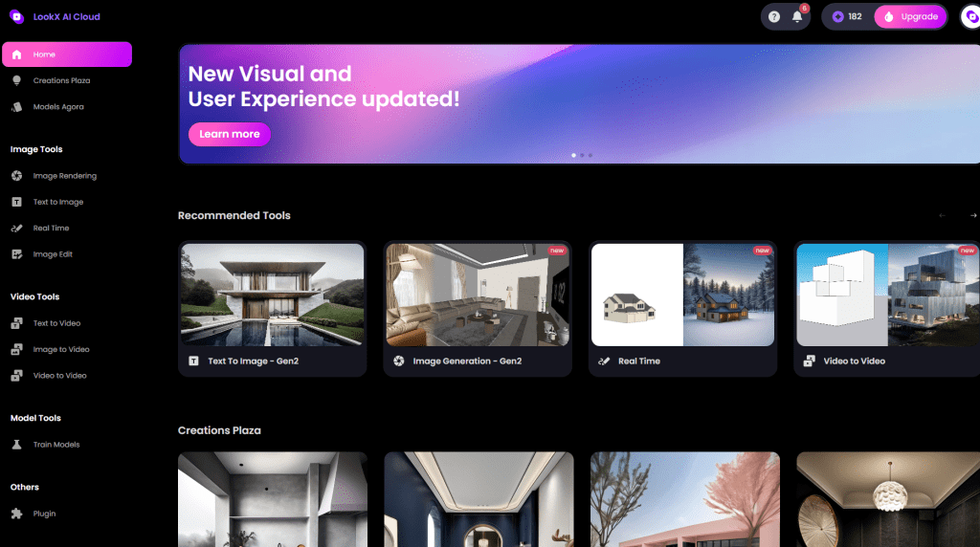Screen dimensions: 980x547
Task: Switch to the third banner slide dot
Action: coord(590,154)
